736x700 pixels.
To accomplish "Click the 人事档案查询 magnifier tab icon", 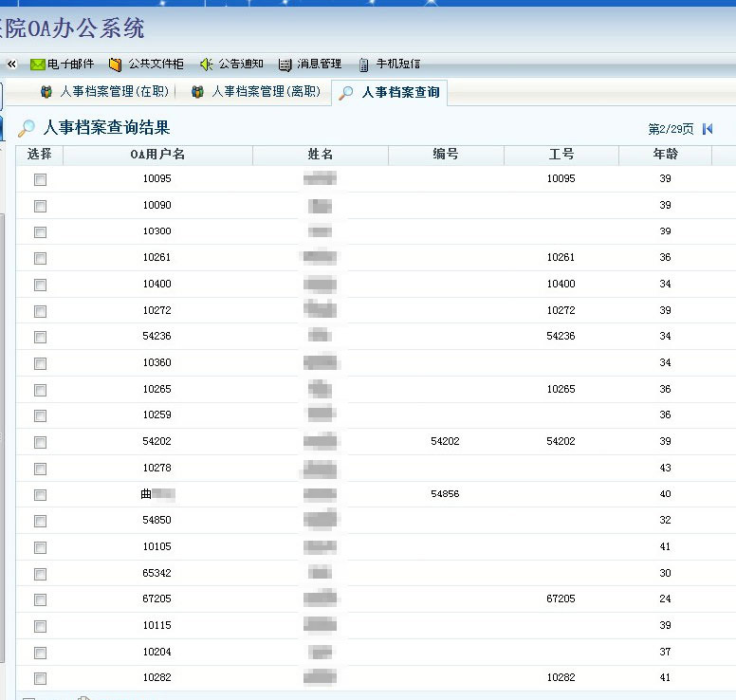I will (x=346, y=93).
